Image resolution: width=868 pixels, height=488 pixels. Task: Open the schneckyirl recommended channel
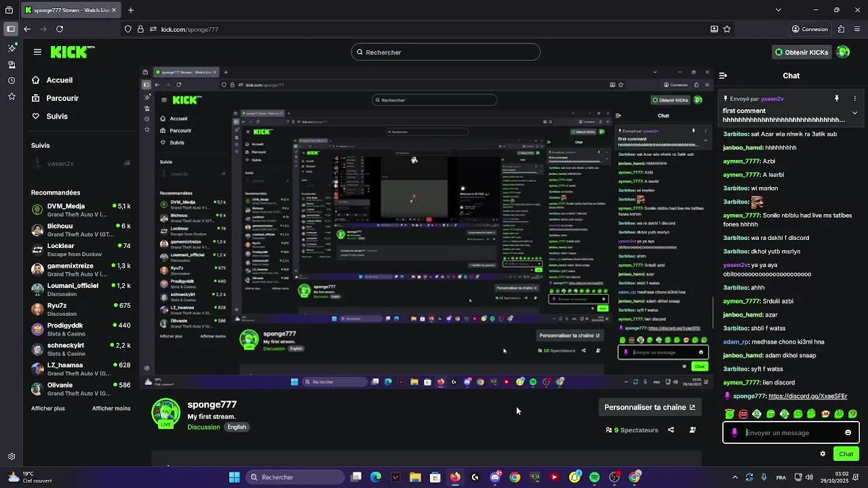(81, 349)
